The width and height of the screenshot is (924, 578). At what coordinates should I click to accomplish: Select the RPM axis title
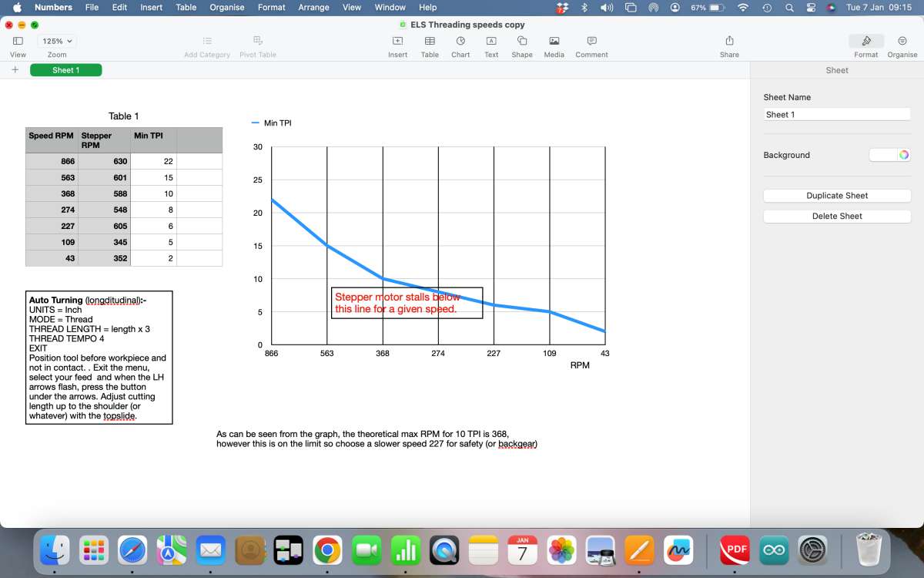click(580, 365)
